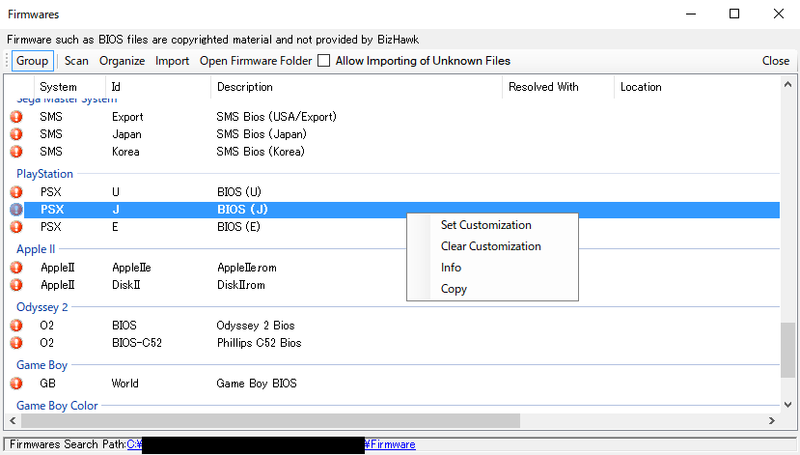Viewport: 800px width, 455px height.
Task: Click the 'BIOS (J)' selected description
Action: point(242,210)
